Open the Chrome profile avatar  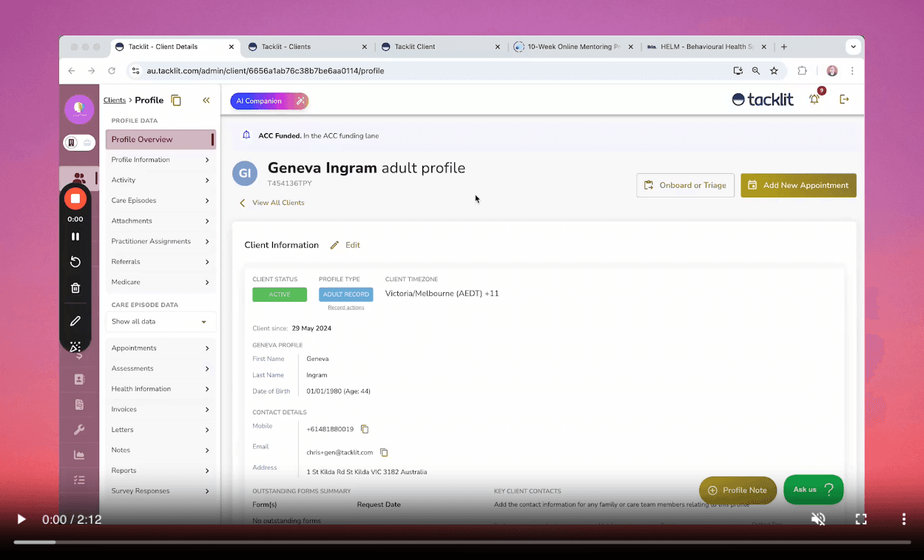click(x=832, y=71)
